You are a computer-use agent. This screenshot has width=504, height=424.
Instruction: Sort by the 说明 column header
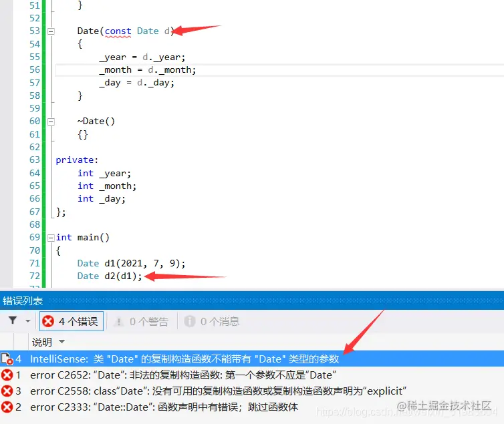42,342
